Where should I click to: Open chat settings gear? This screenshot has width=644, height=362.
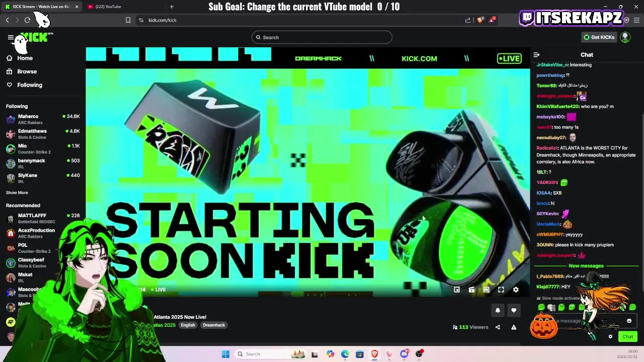[610, 337]
